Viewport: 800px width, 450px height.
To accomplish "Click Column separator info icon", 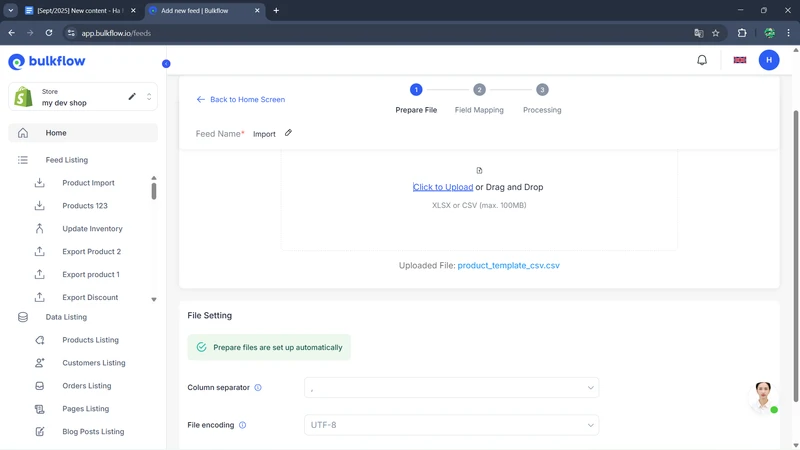I will [x=258, y=388].
